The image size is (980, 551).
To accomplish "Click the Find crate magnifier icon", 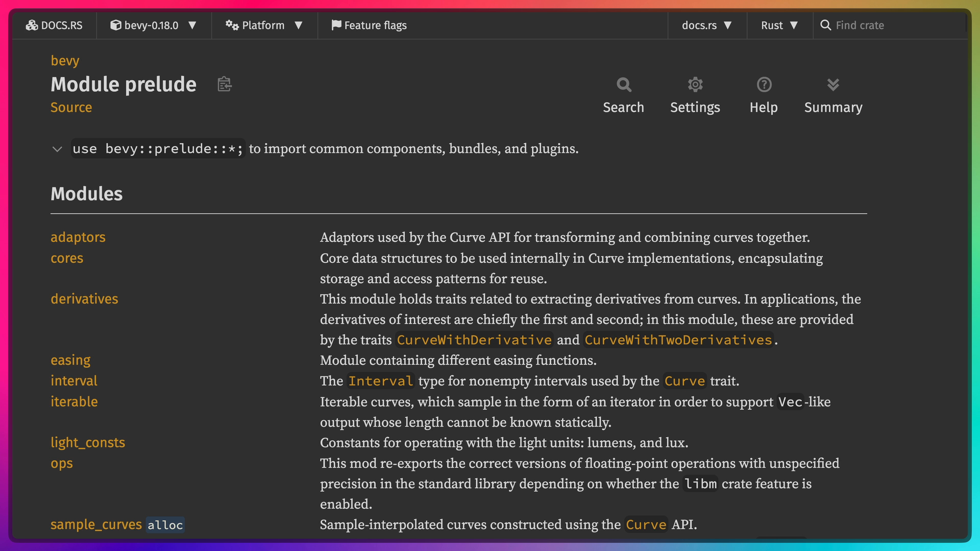I will click(x=825, y=25).
